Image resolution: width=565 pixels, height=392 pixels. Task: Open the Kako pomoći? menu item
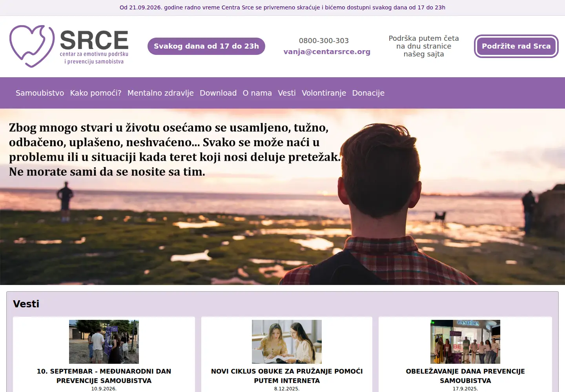(96, 93)
